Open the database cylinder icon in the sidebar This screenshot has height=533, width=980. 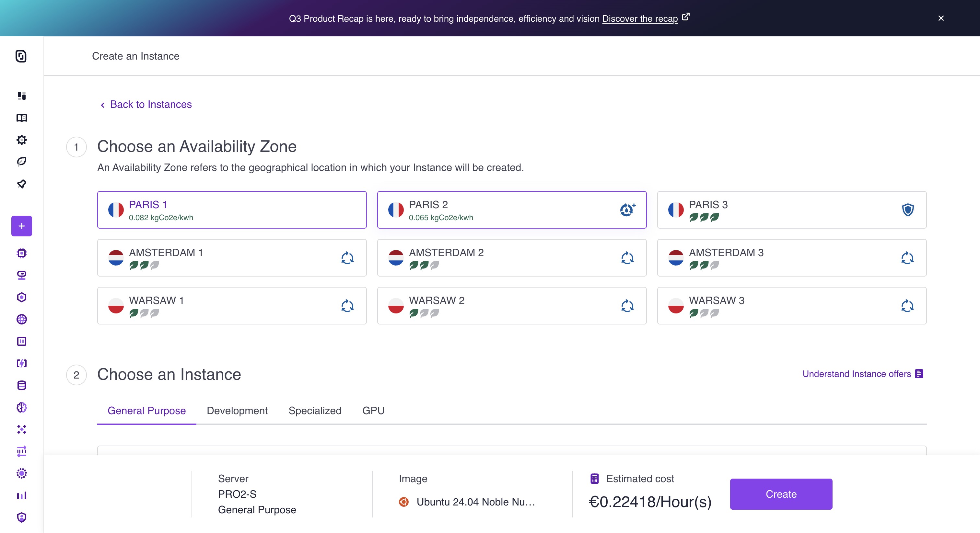point(22,385)
